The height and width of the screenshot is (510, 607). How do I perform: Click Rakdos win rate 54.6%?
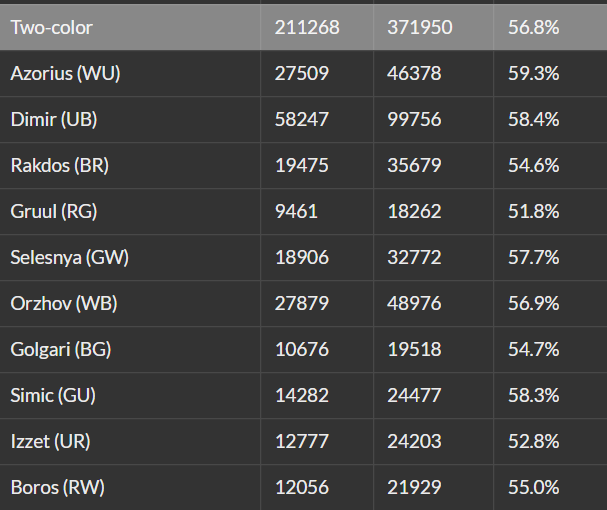pos(533,165)
